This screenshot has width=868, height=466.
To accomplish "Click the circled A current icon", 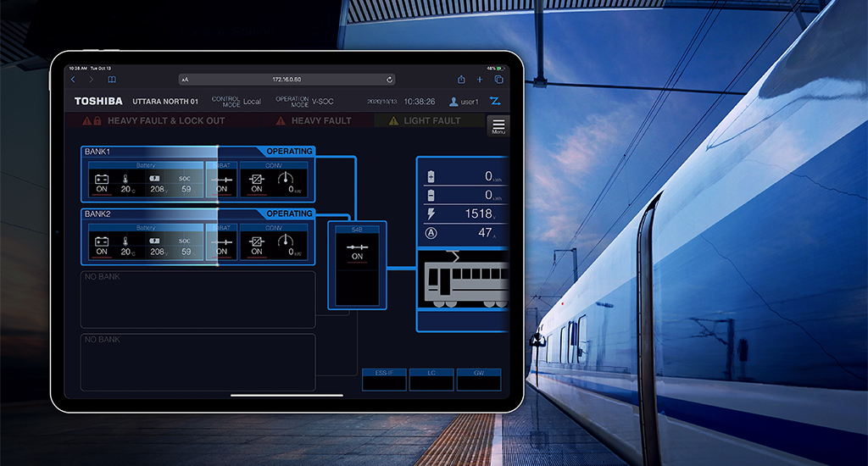I will [x=431, y=233].
